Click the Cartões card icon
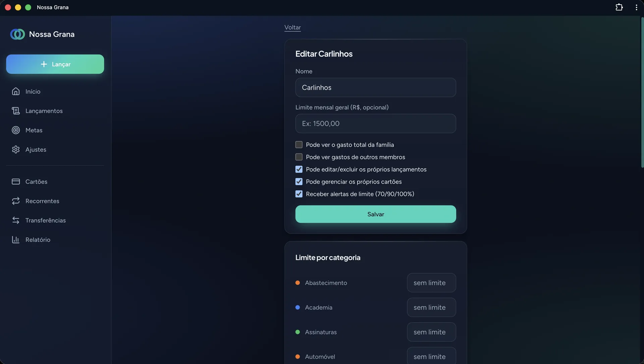 point(16,182)
